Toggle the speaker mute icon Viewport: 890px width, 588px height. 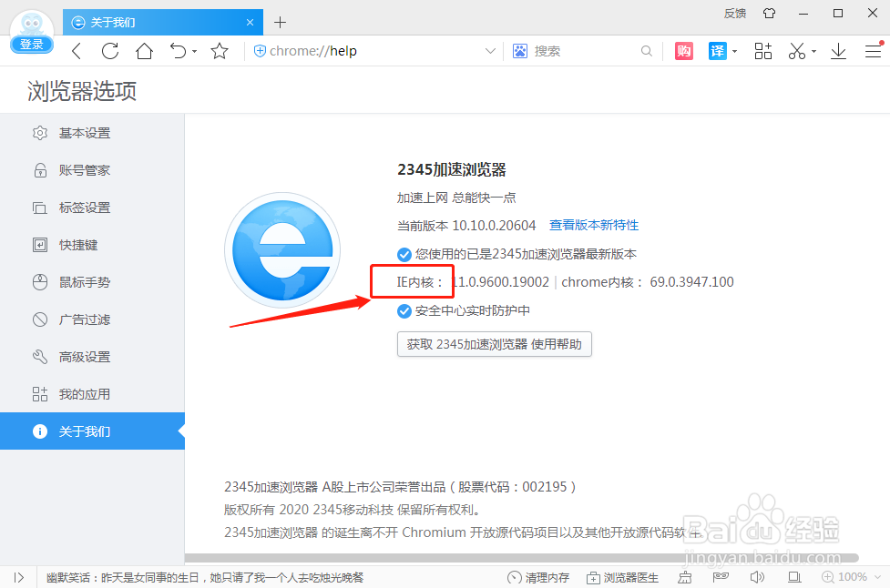click(x=757, y=577)
